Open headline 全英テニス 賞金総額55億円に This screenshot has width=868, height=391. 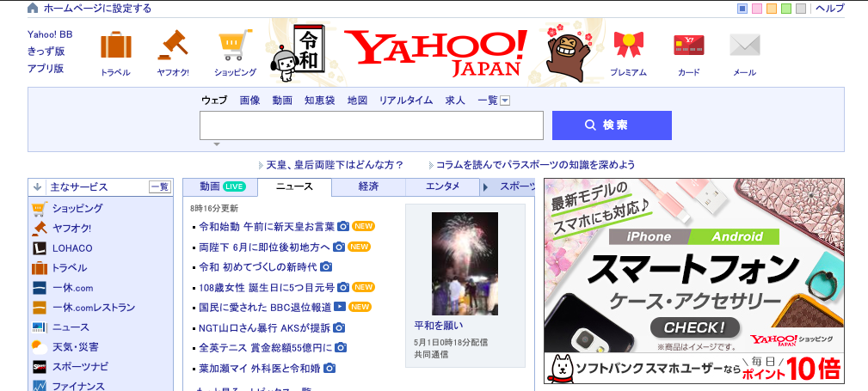[x=266, y=348]
